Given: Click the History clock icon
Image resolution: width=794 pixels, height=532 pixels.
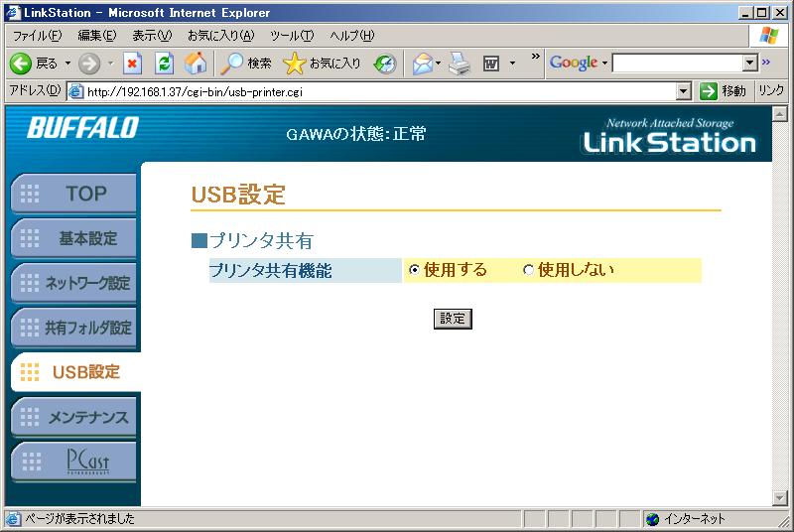Looking at the screenshot, I should coord(385,64).
